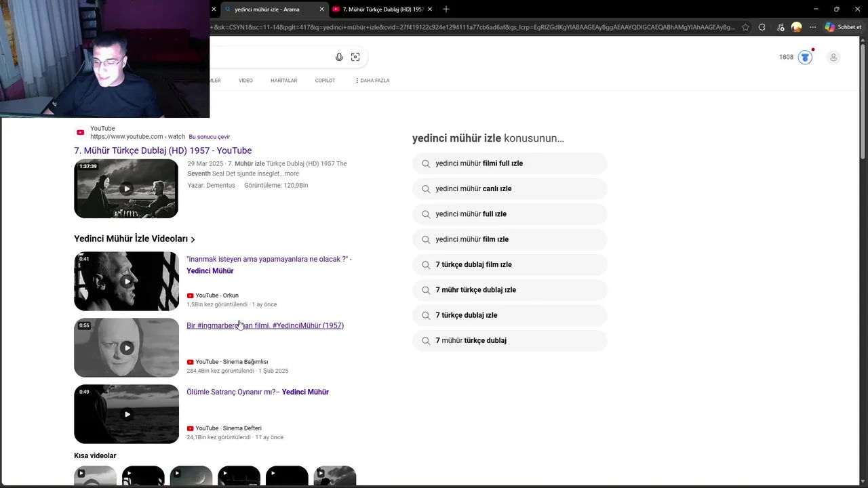Search suggestion '7 mühür türkçe dublaj'
This screenshot has height=488, width=868.
click(509, 340)
